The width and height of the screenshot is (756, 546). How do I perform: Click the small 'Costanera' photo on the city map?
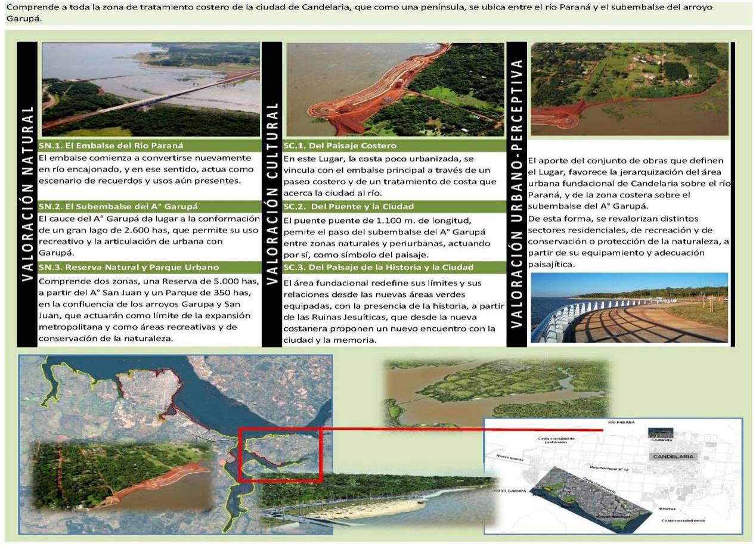coord(661,434)
